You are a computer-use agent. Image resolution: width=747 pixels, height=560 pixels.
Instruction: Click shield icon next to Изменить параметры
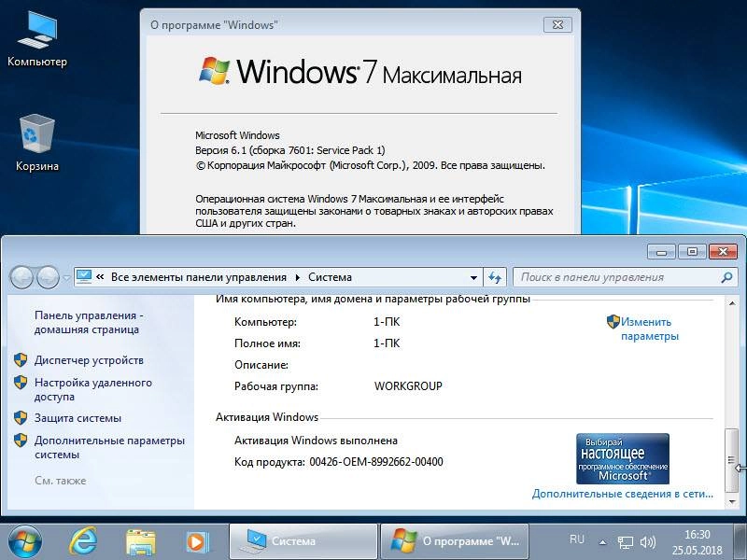pyautogui.click(x=613, y=321)
